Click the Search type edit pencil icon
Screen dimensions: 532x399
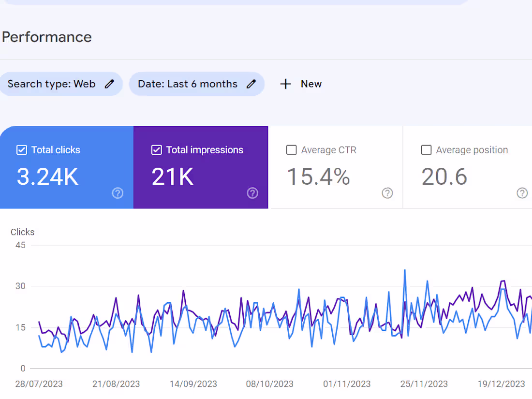[110, 84]
